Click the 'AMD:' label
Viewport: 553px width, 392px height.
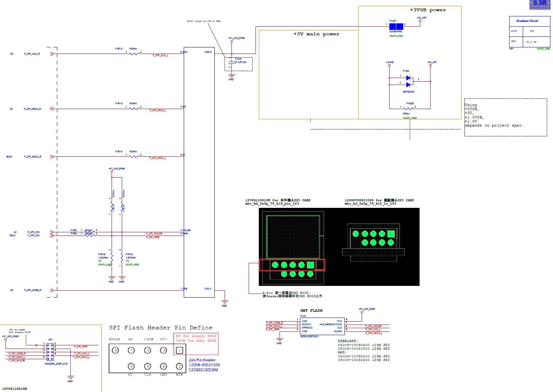pos(342,352)
